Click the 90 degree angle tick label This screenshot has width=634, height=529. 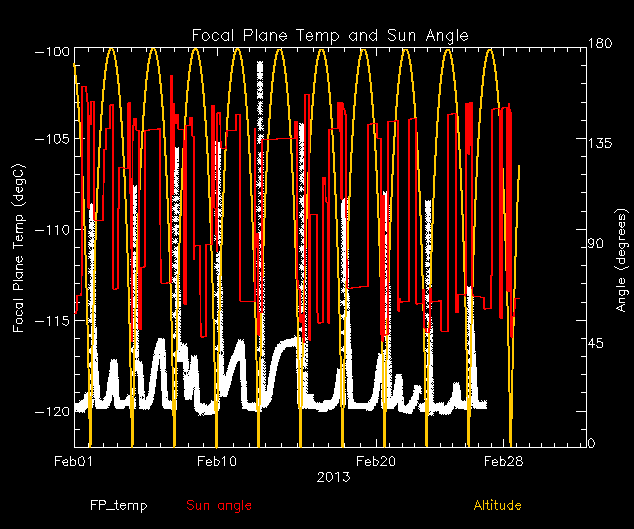coord(597,244)
